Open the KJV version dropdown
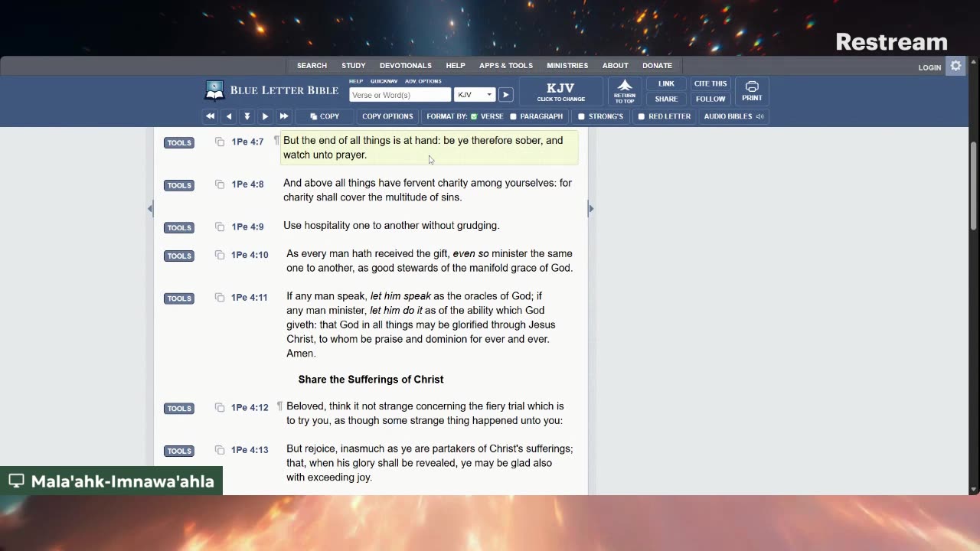This screenshot has width=980, height=551. pos(475,95)
